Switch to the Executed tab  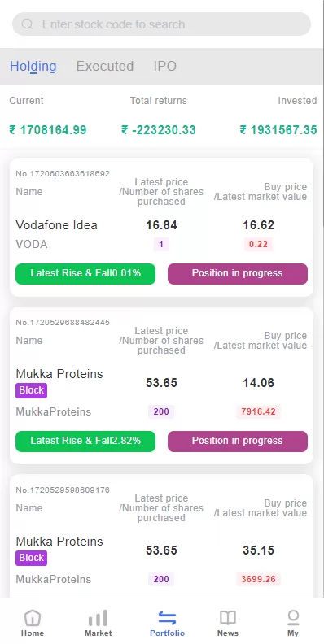coord(105,66)
